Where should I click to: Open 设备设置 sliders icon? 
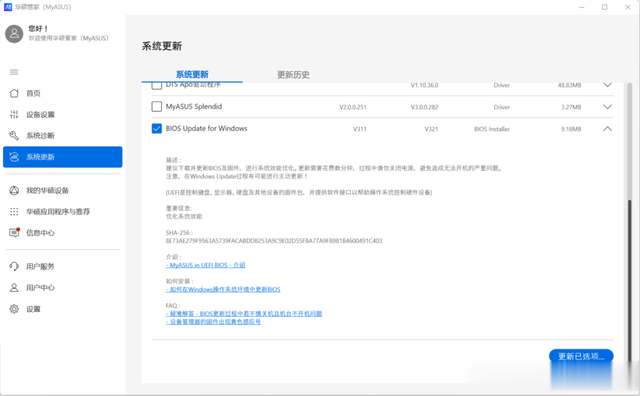pyautogui.click(x=14, y=114)
